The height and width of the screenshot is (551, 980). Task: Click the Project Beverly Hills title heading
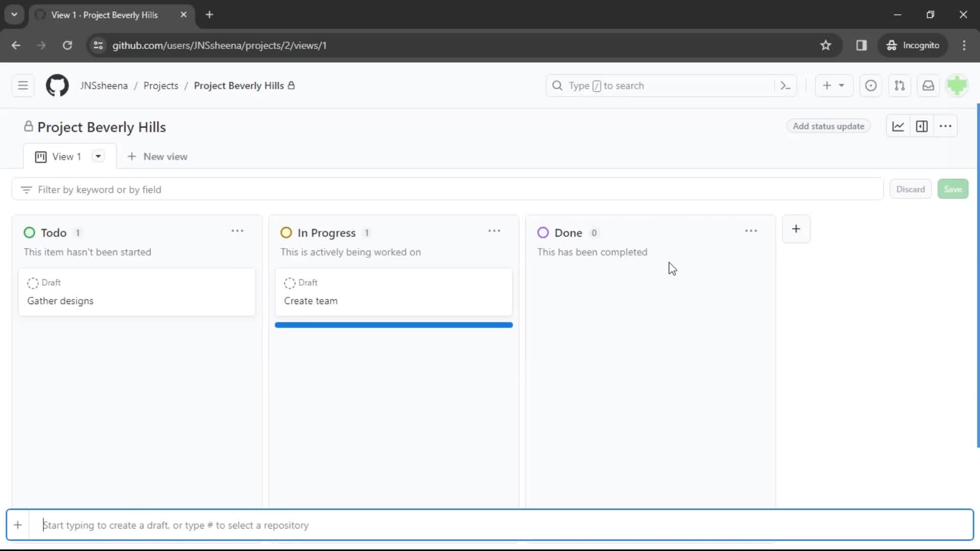[x=102, y=127]
